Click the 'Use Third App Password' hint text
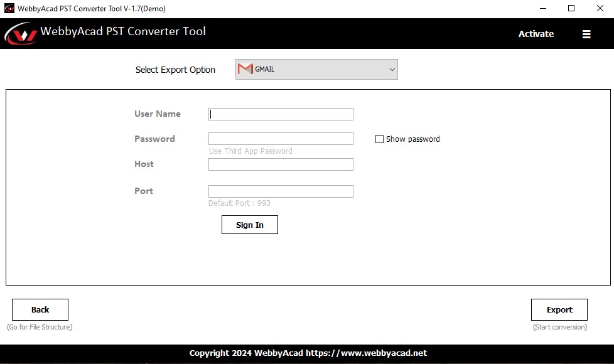 [250, 151]
